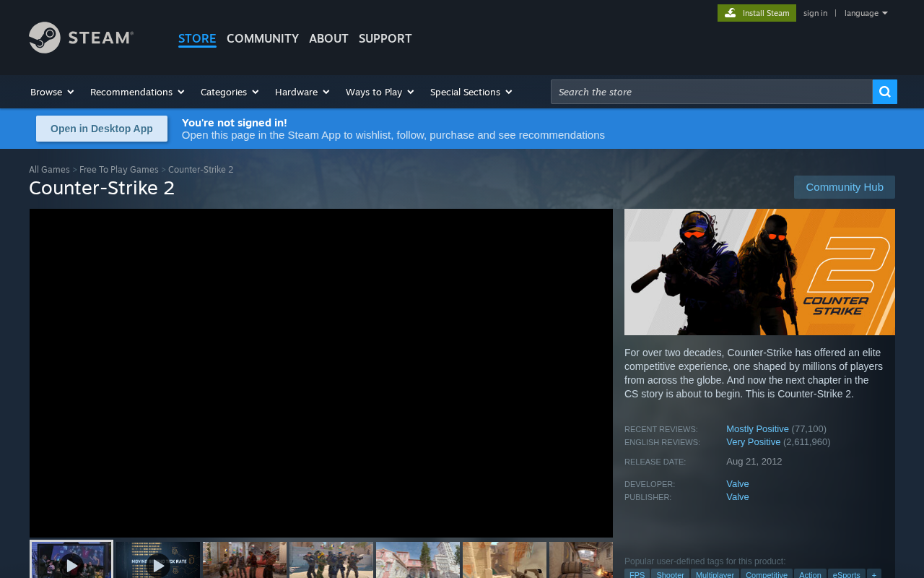
Task: Open the Counter-Strike 2 capsule artwork
Action: pos(759,272)
